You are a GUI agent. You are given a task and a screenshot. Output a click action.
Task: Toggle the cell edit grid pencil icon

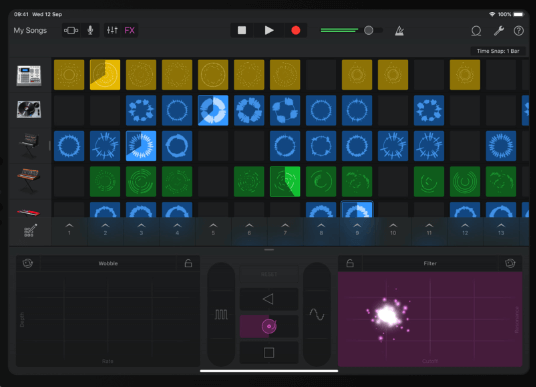(x=30, y=231)
